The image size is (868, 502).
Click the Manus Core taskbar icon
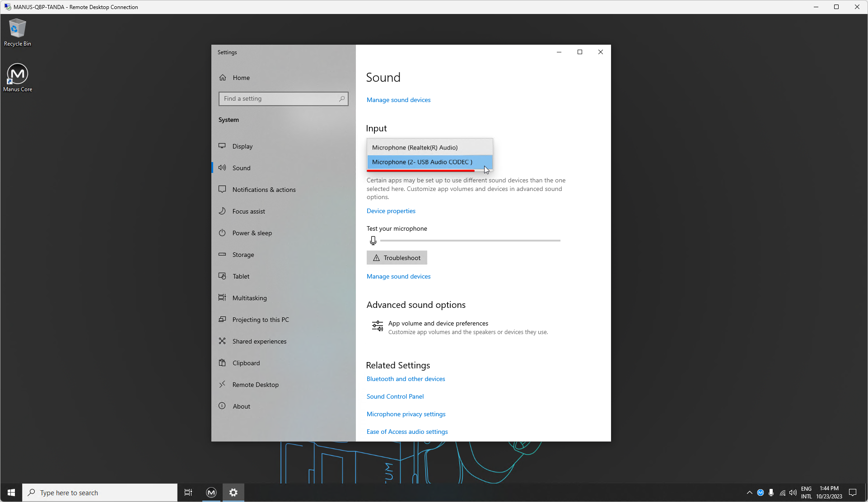[211, 493]
